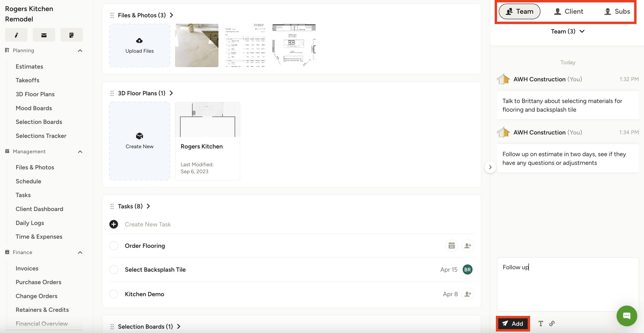Open the Team (3) dropdown
This screenshot has width=644, height=333.
pos(567,31)
